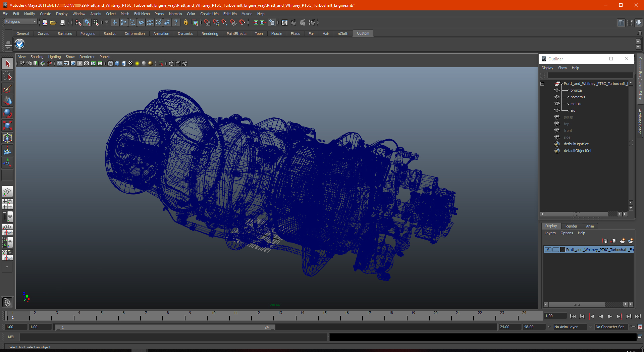Toggle smooth shade all blue cube icon
The height and width of the screenshot is (352, 644).
pyautogui.click(x=117, y=63)
